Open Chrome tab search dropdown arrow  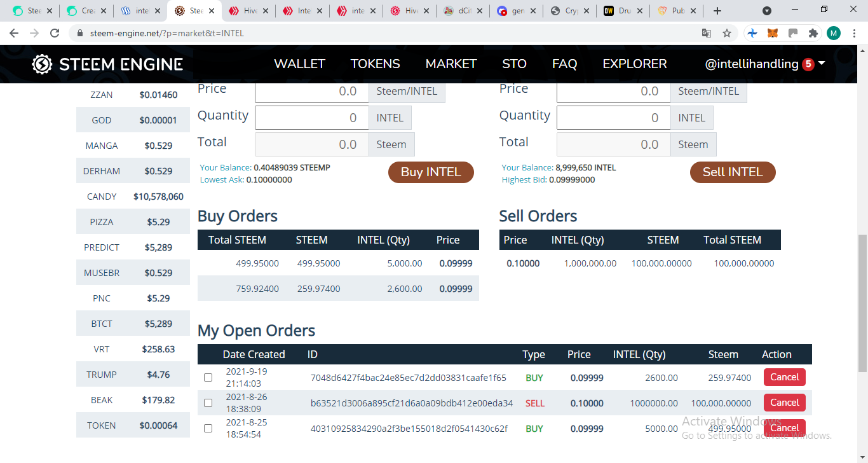(x=767, y=11)
